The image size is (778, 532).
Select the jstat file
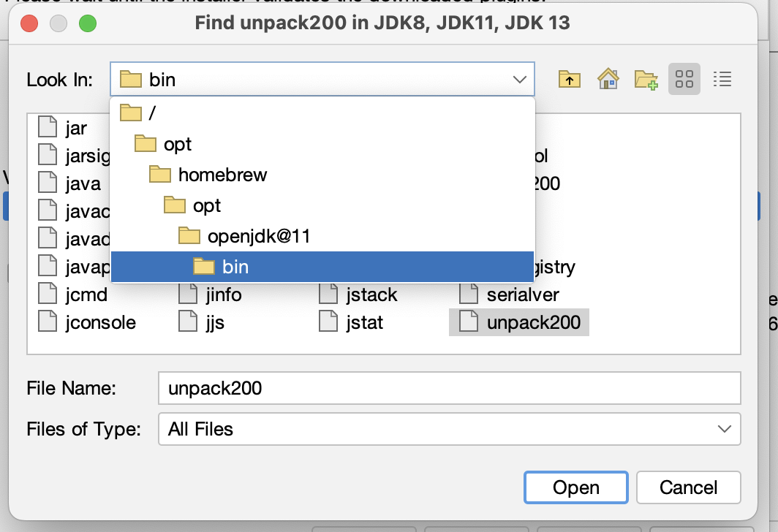351,322
